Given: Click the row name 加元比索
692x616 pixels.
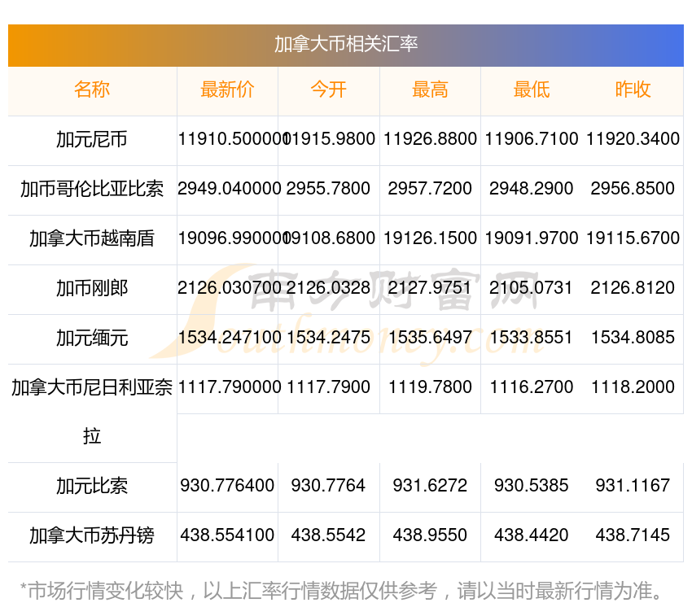Looking at the screenshot, I should (92, 487).
